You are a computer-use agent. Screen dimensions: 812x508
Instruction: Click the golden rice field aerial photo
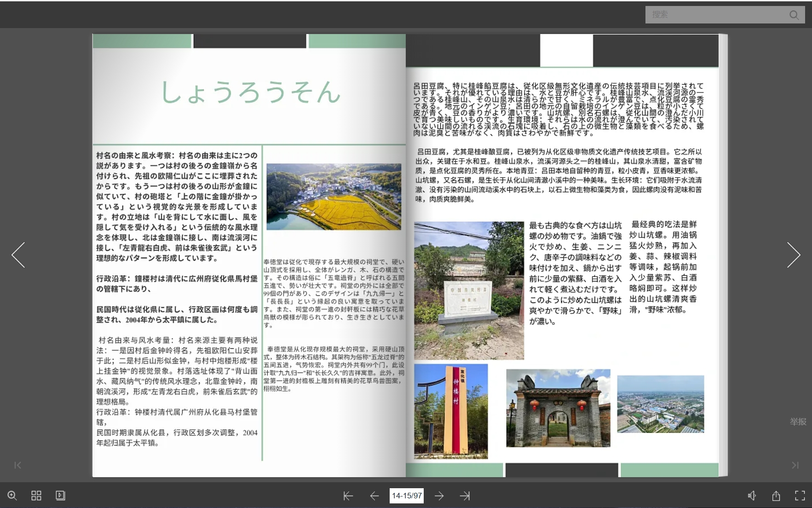[334, 196]
